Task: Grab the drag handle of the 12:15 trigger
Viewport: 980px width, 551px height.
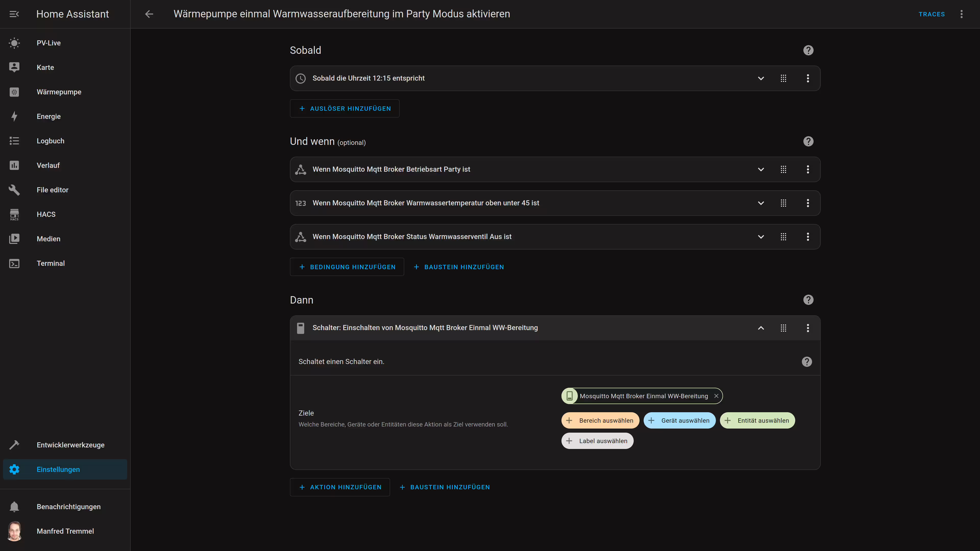Action: [x=783, y=78]
